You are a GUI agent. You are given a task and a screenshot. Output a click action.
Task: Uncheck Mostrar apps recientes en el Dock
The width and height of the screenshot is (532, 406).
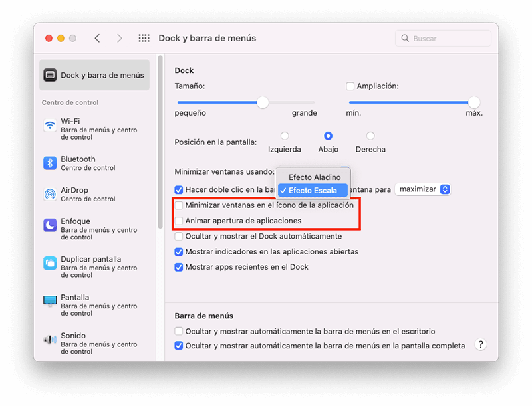[178, 267]
